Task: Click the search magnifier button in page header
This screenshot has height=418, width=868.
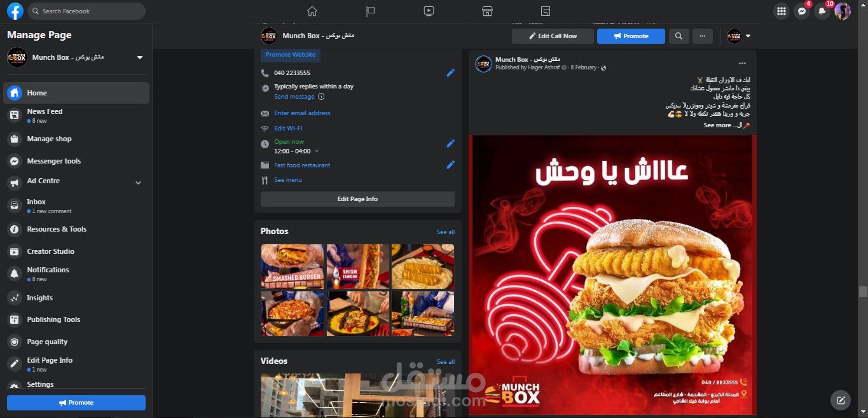Action: pos(679,36)
